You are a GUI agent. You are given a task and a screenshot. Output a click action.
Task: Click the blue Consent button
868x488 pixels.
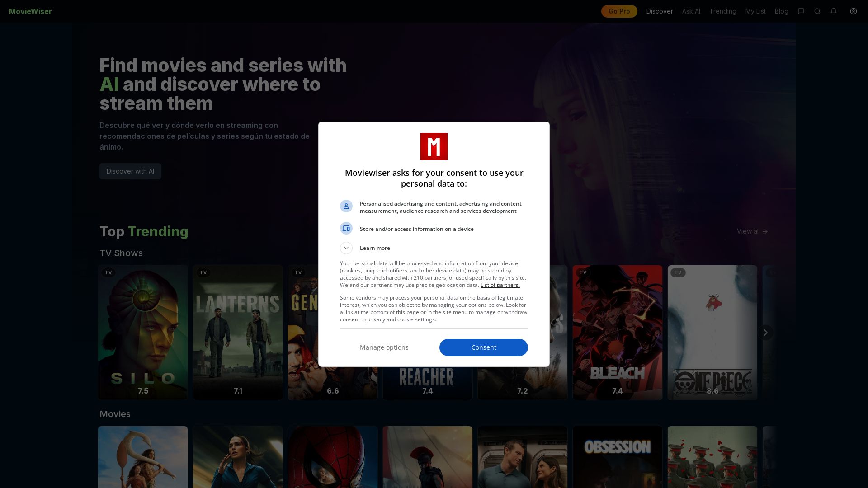(x=484, y=347)
